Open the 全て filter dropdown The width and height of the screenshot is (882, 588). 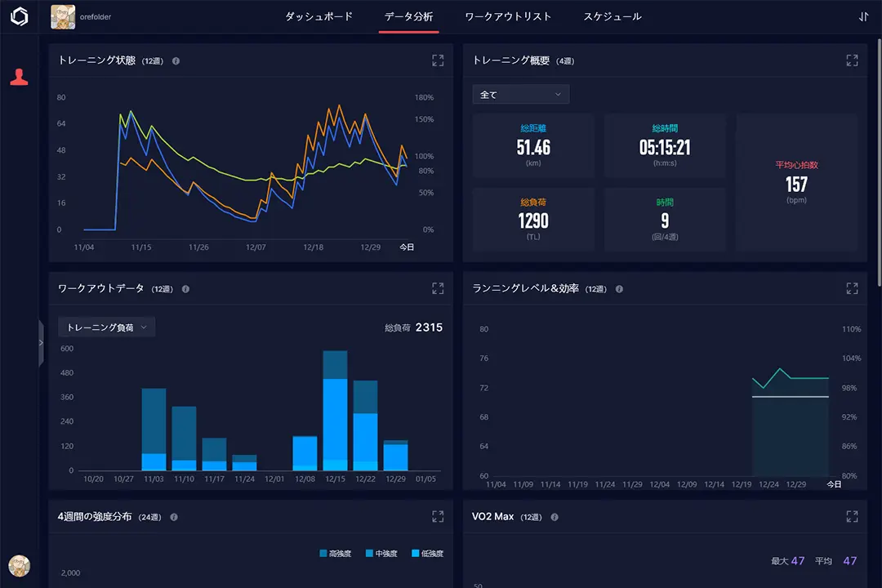(x=520, y=95)
